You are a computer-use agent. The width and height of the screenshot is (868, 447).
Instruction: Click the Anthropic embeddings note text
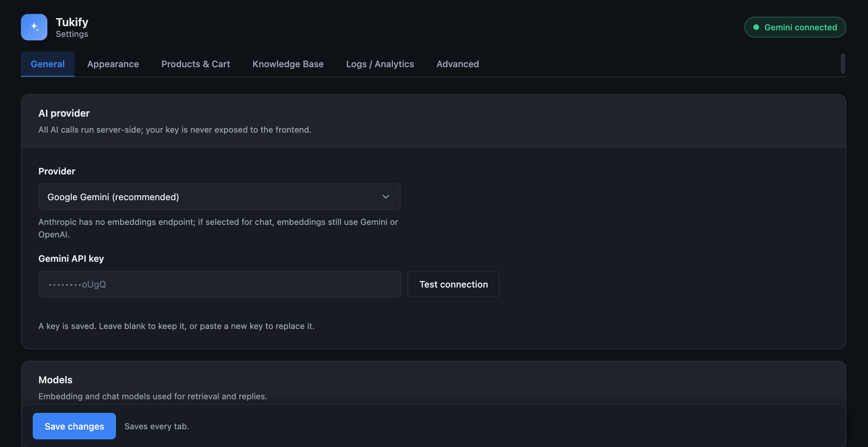coord(218,228)
